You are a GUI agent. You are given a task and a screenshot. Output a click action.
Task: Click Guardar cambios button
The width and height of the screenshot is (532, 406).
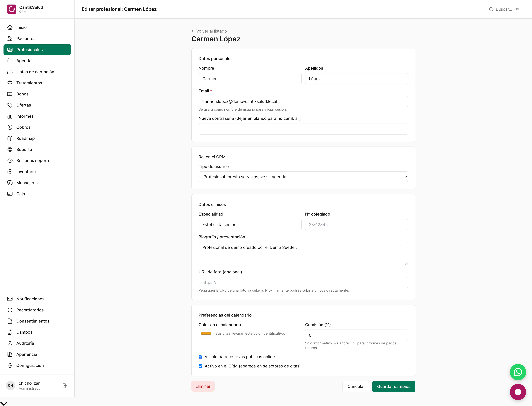click(x=394, y=386)
